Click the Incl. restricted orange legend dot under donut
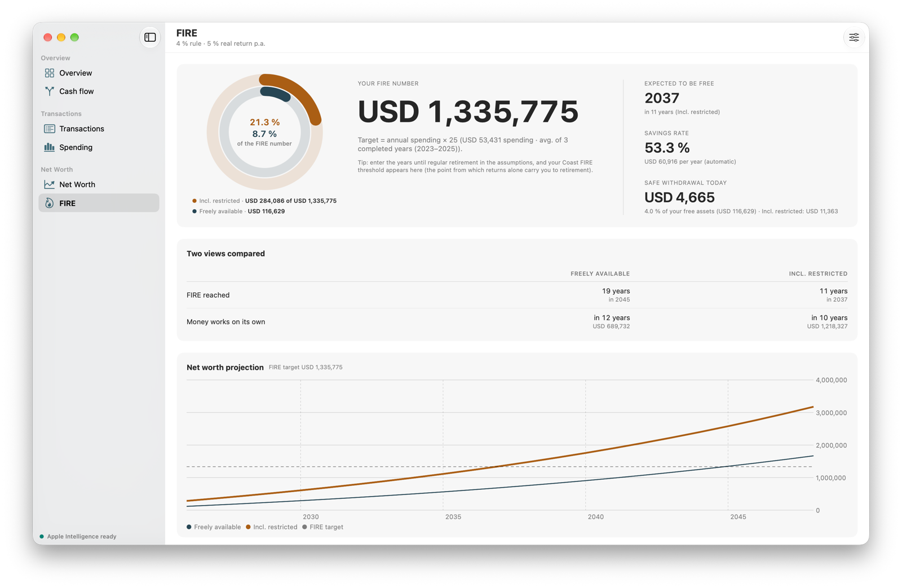This screenshot has height=588, width=902. [x=194, y=201]
